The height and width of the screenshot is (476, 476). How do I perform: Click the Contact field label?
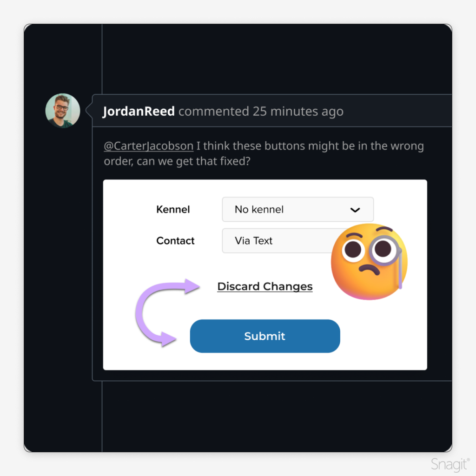click(175, 241)
